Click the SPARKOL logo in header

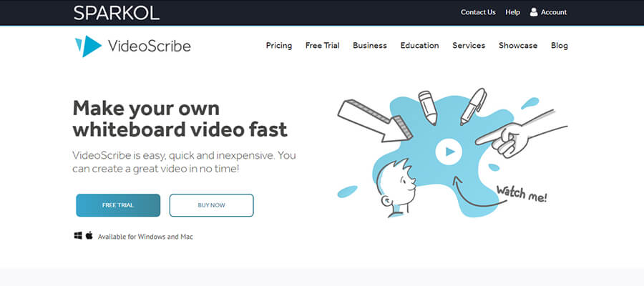click(116, 13)
